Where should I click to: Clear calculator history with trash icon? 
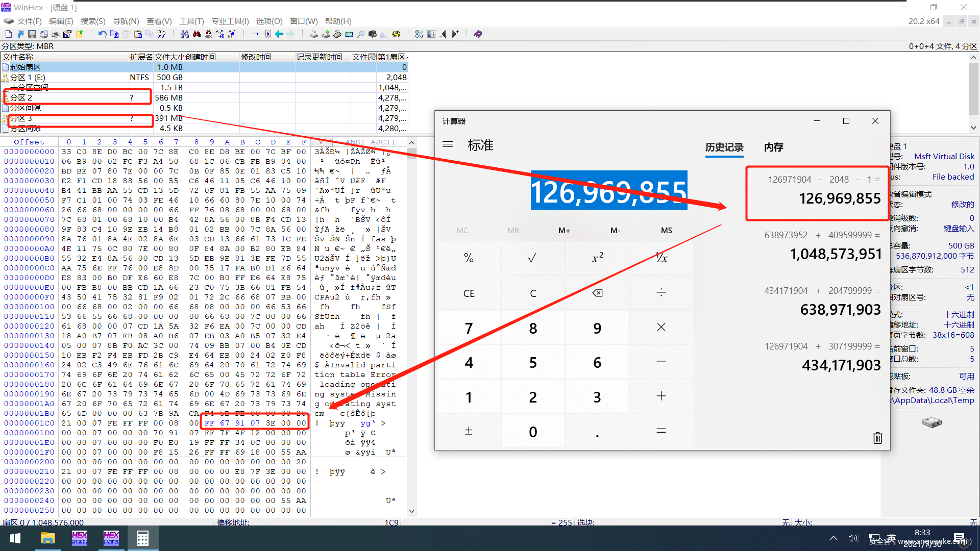click(x=877, y=438)
